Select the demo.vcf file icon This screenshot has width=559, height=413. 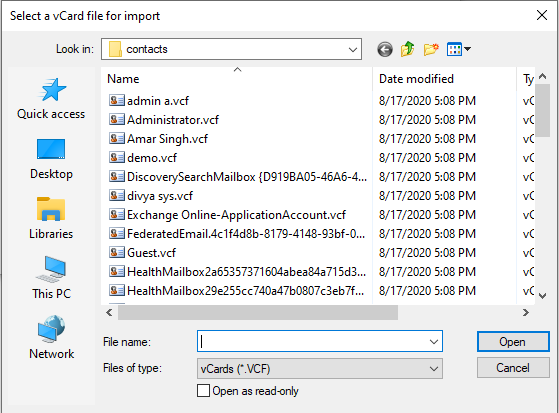(x=117, y=157)
